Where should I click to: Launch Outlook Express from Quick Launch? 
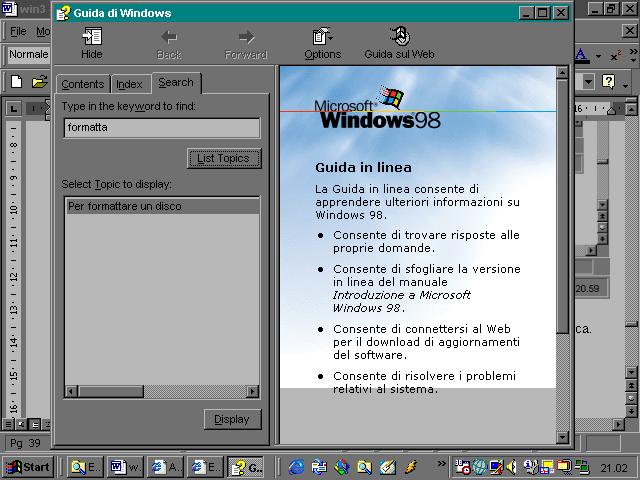(319, 467)
